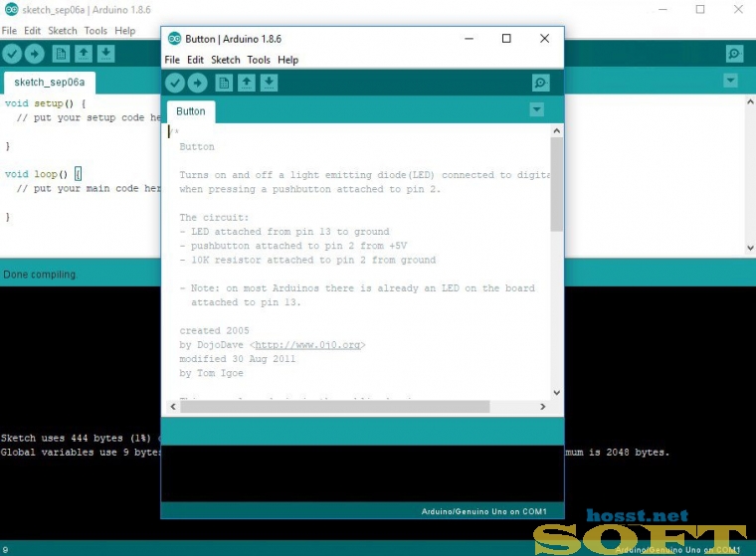Click Upload arrow icon in Button window
The image size is (756, 556).
[197, 83]
